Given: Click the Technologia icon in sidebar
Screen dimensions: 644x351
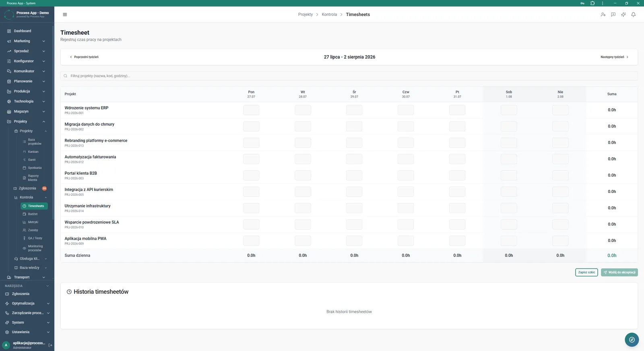Looking at the screenshot, I should coord(9,101).
